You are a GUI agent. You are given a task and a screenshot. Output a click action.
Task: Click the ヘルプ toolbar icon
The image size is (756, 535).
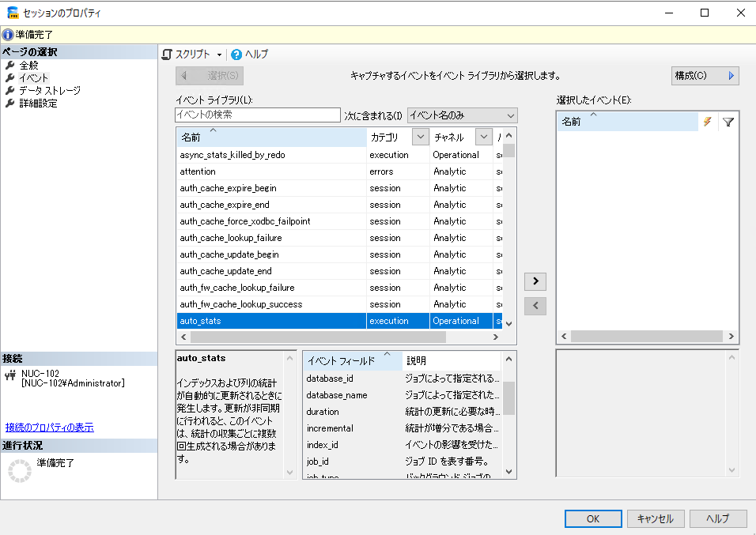[x=236, y=55]
